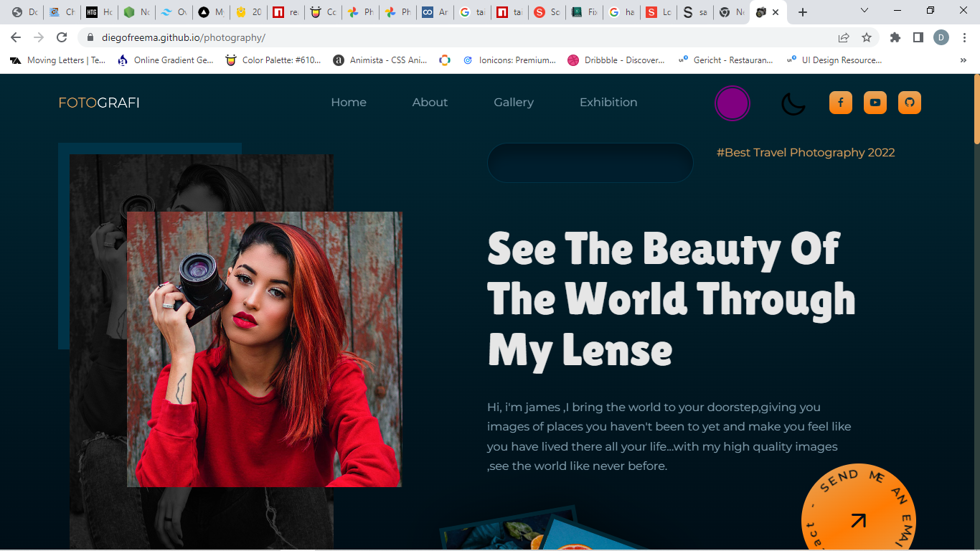The height and width of the screenshot is (551, 980).
Task: Open the Color Palette: #610... bookmark
Action: [x=273, y=60]
